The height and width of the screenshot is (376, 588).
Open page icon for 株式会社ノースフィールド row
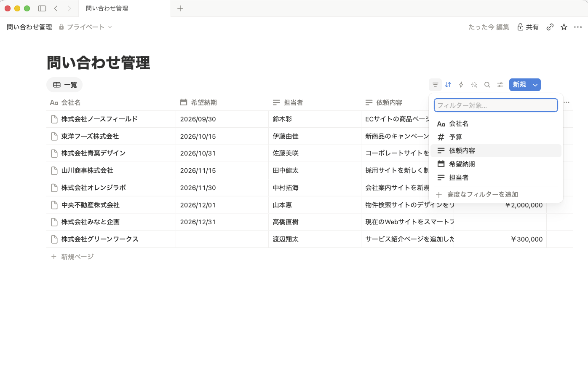tap(54, 119)
